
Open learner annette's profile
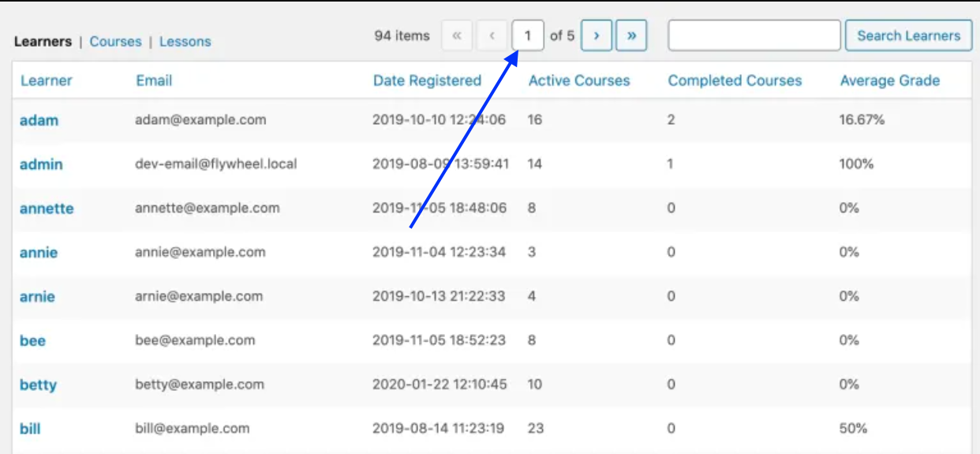47,208
